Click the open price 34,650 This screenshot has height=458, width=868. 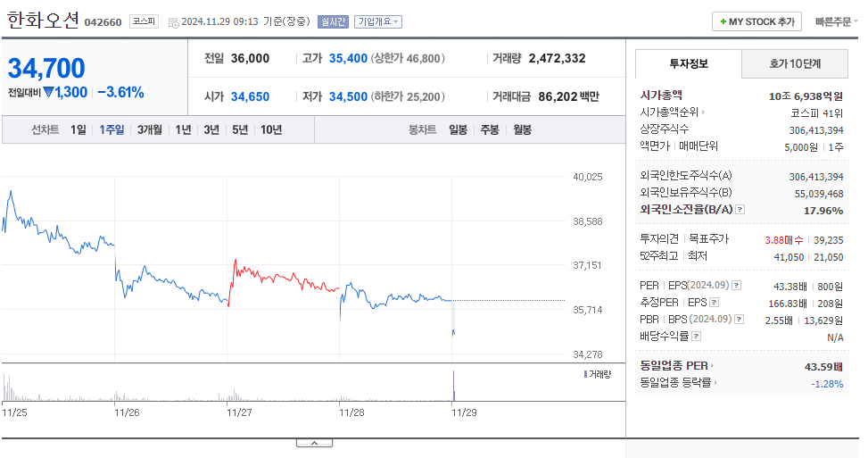tap(250, 96)
